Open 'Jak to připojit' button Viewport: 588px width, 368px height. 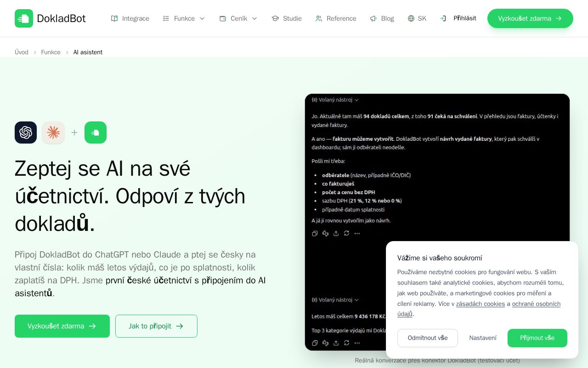(x=156, y=326)
